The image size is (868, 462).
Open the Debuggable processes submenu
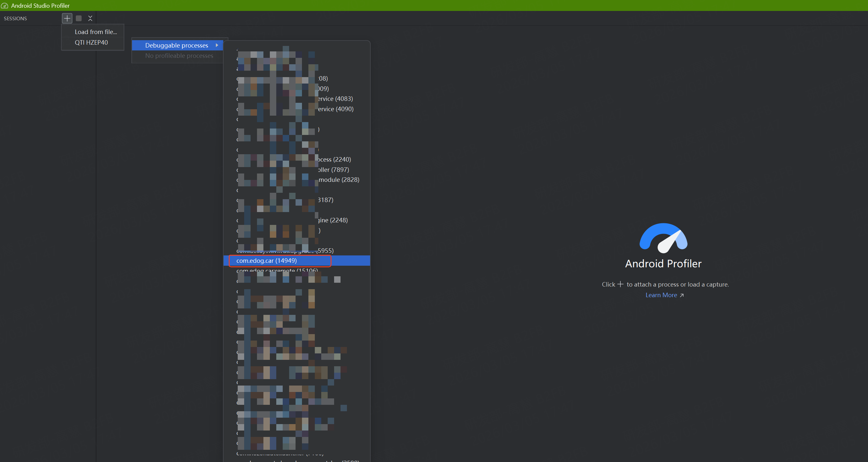(177, 45)
